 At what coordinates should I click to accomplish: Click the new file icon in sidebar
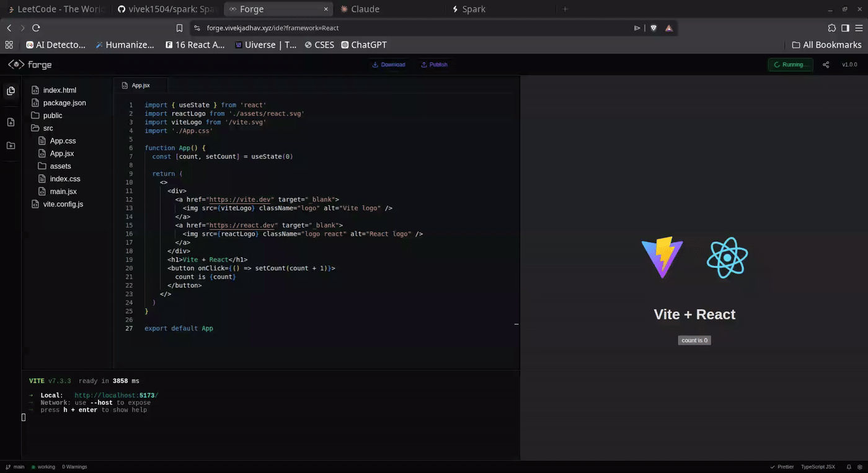[x=11, y=122]
